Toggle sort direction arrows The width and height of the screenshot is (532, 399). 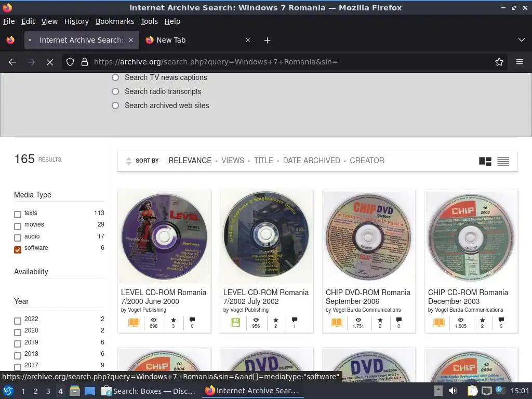129,161
